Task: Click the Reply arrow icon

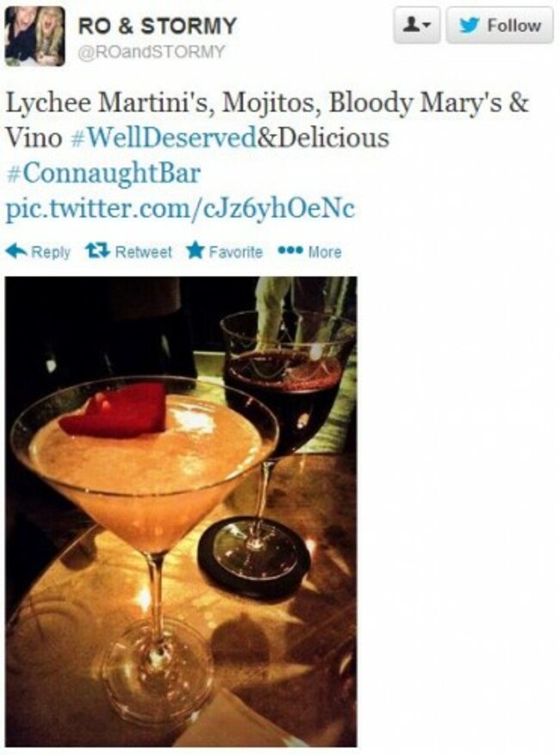Action: [x=16, y=251]
